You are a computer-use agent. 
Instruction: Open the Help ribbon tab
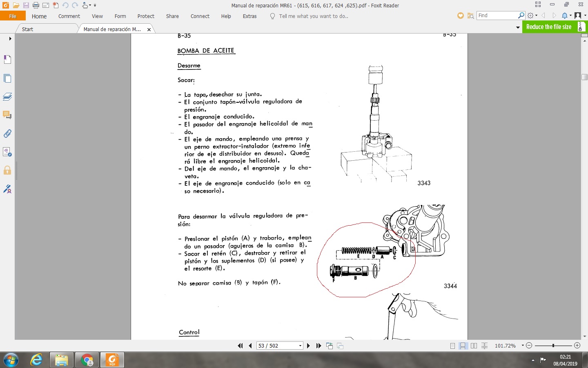226,16
